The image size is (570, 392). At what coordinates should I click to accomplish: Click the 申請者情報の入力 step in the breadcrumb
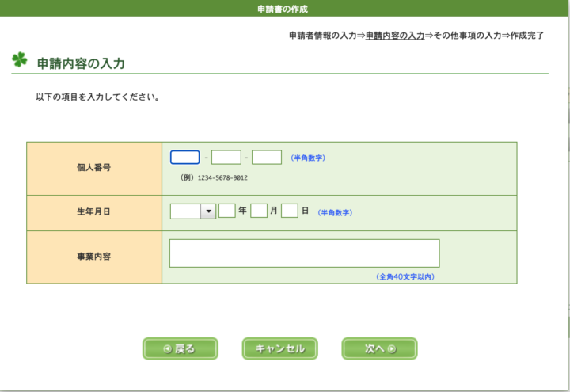323,36
